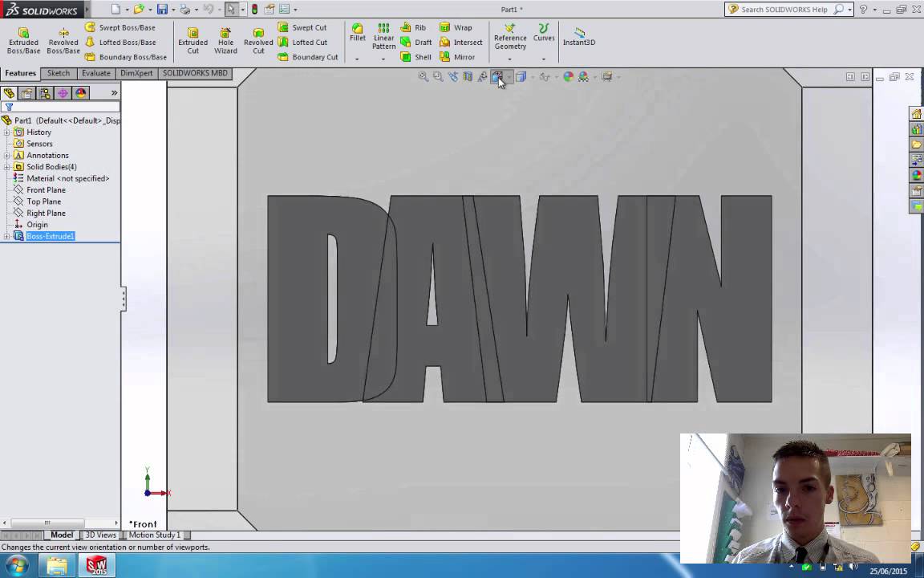Click Linear Pattern tool
The height and width of the screenshot is (578, 924).
tap(383, 37)
